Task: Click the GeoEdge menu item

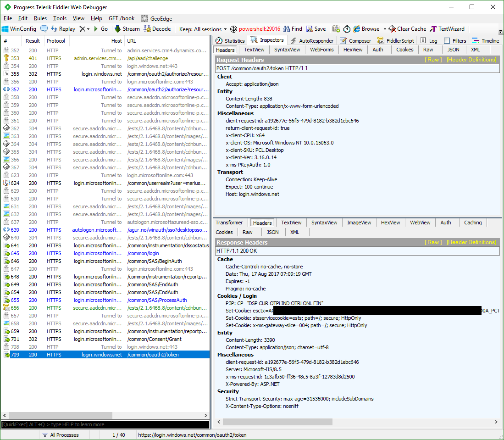Action: [x=156, y=19]
